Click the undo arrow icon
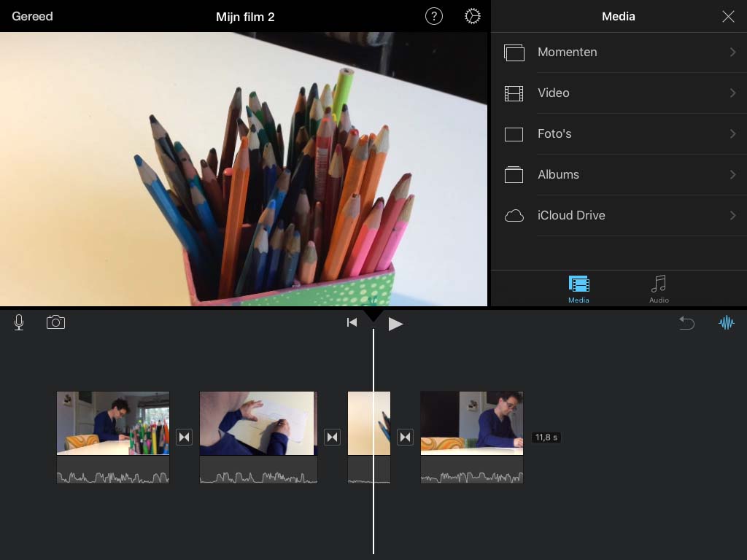Viewport: 747px width, 560px height. [x=686, y=323]
